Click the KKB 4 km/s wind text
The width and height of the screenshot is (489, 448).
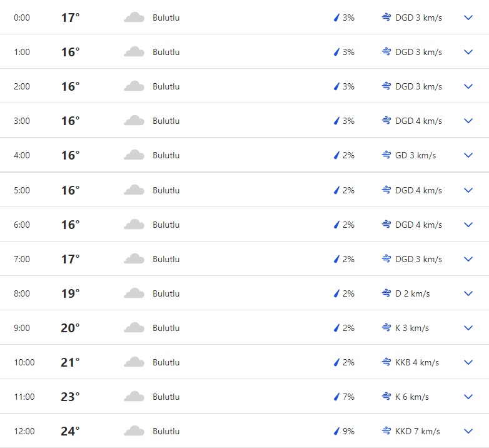[417, 362]
